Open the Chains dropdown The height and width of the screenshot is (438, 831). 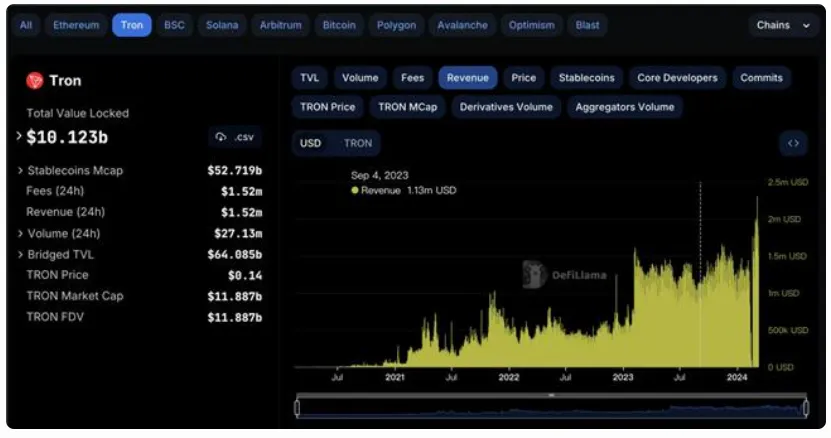pyautogui.click(x=783, y=25)
